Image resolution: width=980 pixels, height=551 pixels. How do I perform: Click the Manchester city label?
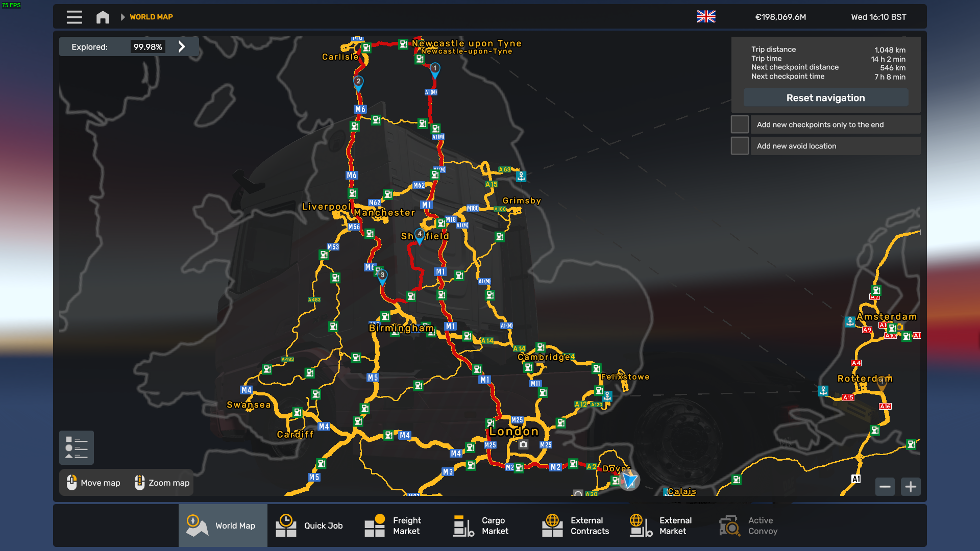pyautogui.click(x=384, y=213)
